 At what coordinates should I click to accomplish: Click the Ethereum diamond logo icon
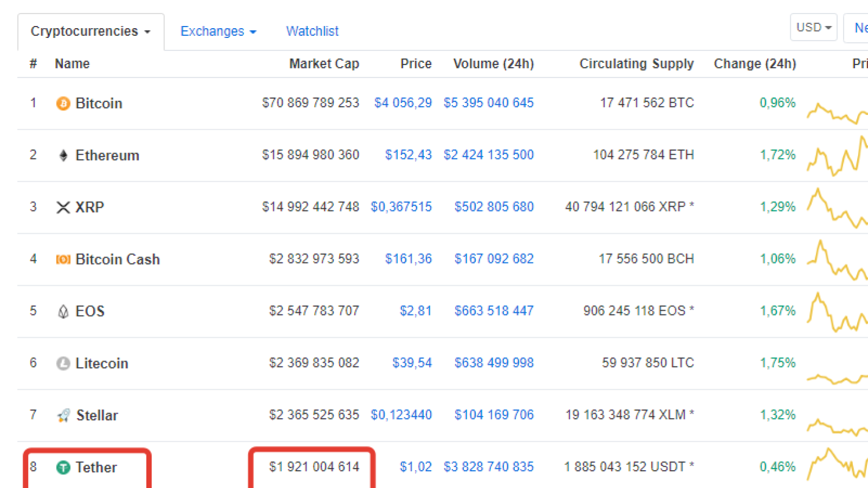(x=63, y=156)
